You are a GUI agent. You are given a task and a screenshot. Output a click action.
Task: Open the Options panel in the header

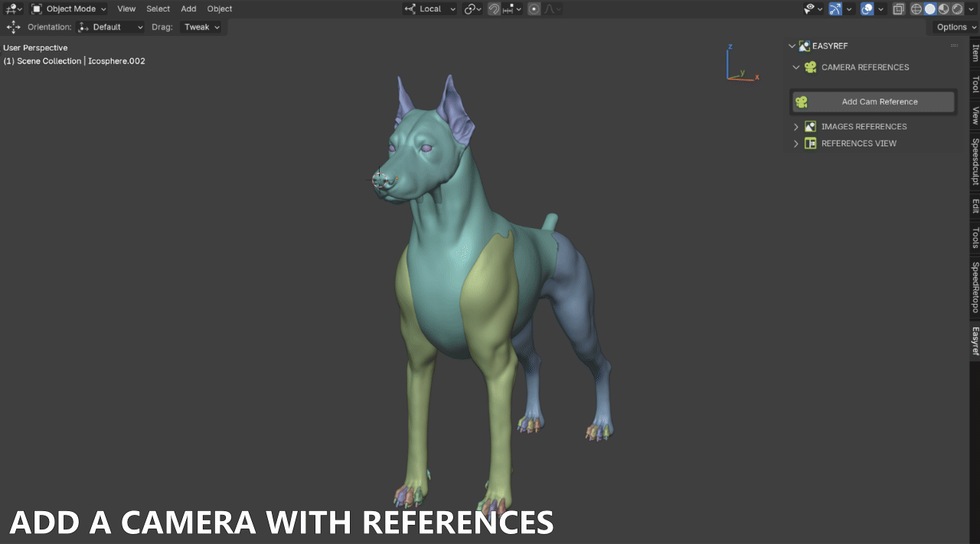(952, 27)
